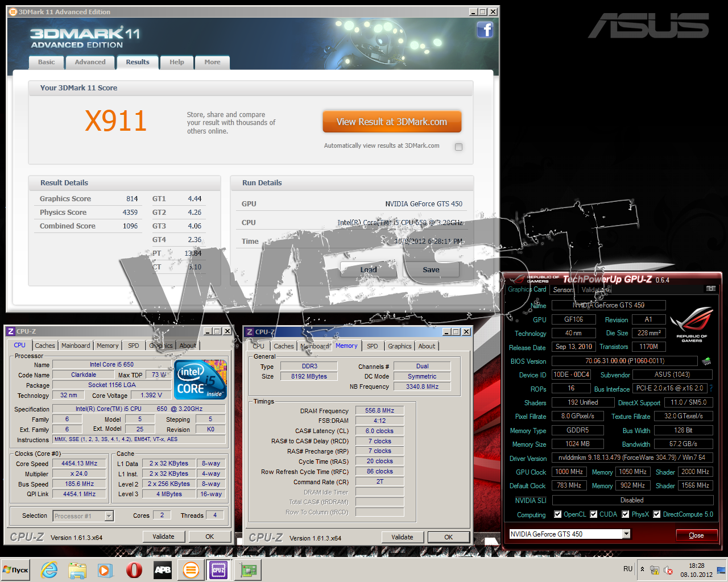The width and height of the screenshot is (728, 582).
Task: Take a screenshot with the GPU-Z camera icon
Action: (710, 289)
